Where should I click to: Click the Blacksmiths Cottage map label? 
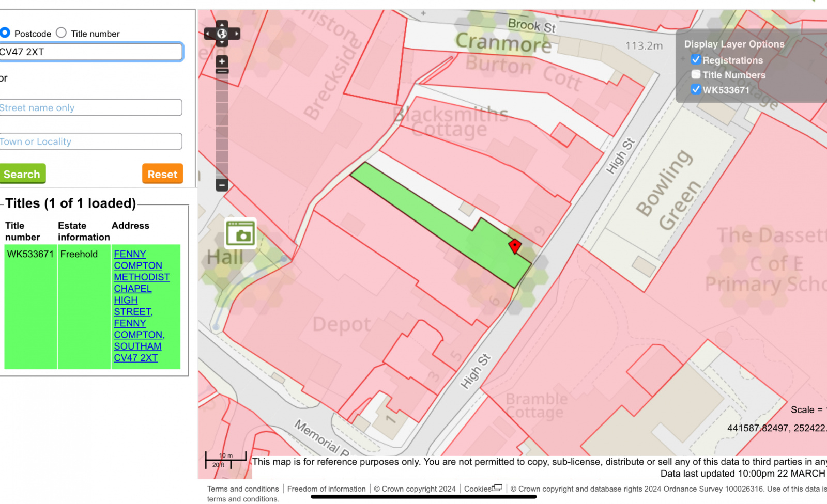click(x=450, y=122)
